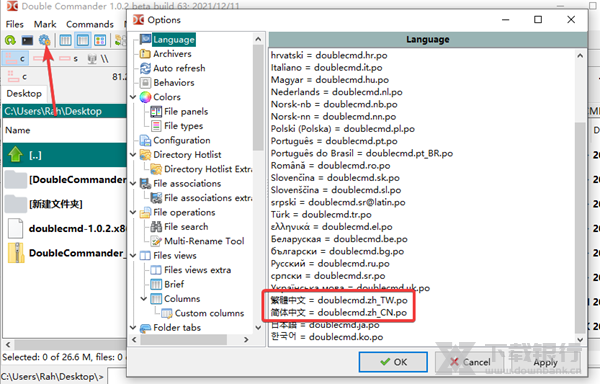Image resolution: width=600 pixels, height=384 pixels.
Task: Select Language in the options tree
Action: point(174,40)
